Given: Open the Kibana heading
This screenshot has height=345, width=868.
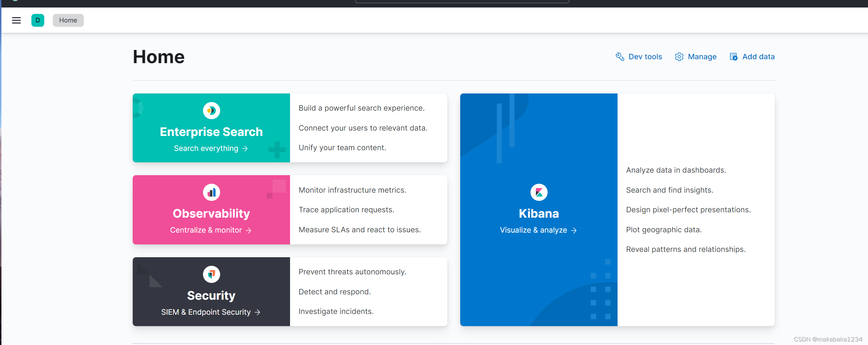Looking at the screenshot, I should pos(539,214).
